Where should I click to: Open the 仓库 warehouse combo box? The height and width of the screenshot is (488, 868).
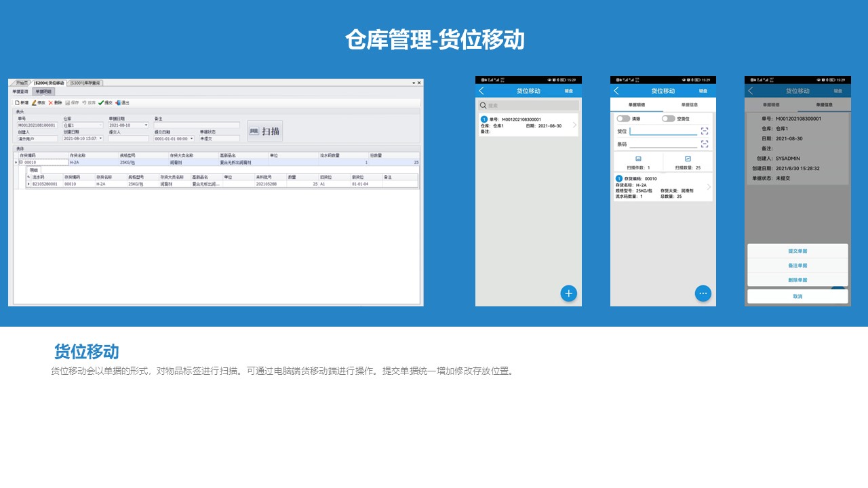(x=83, y=125)
